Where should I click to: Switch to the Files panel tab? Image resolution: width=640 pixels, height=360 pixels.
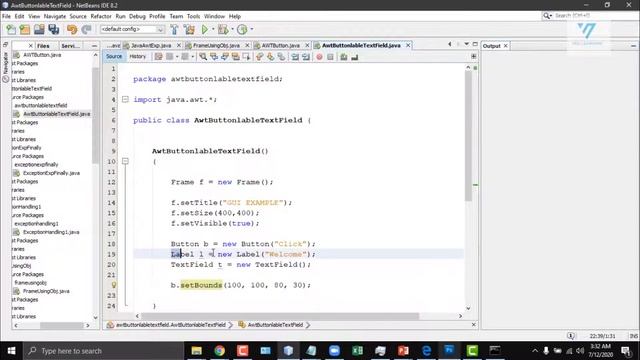[43, 46]
